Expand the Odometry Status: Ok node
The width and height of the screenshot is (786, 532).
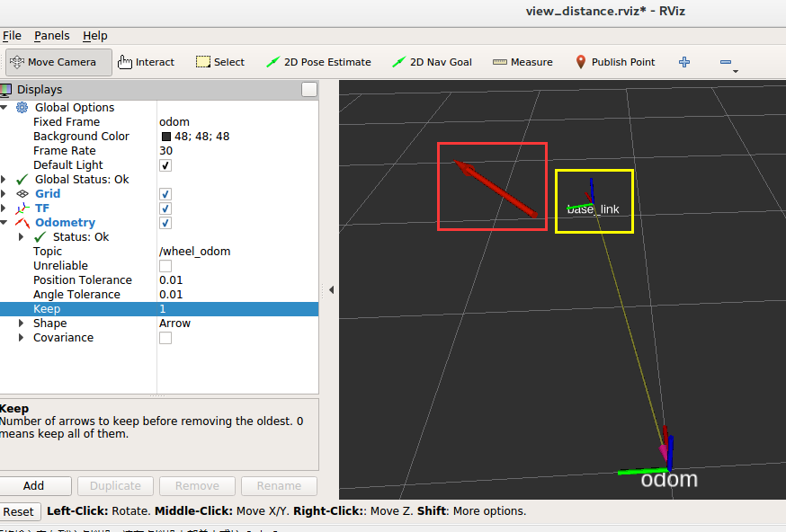coord(21,237)
